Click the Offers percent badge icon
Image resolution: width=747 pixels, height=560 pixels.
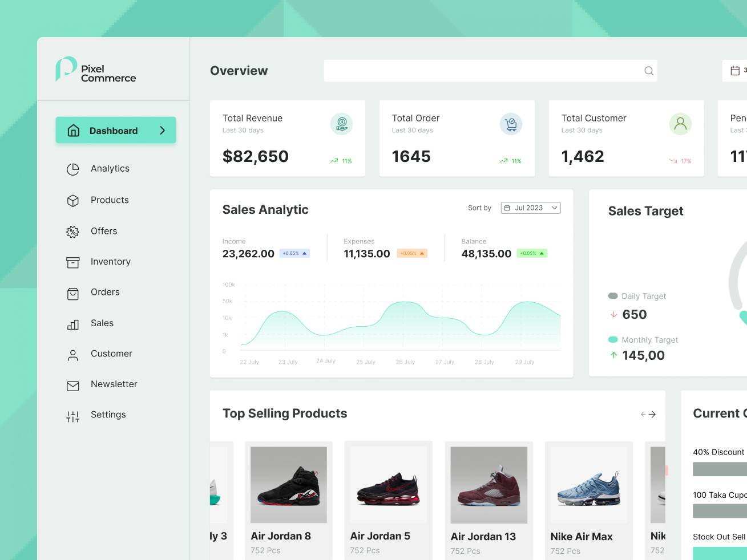point(73,232)
